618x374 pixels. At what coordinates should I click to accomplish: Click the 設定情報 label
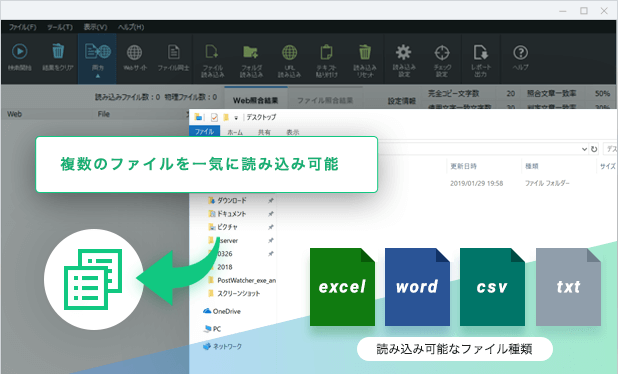coord(402,101)
